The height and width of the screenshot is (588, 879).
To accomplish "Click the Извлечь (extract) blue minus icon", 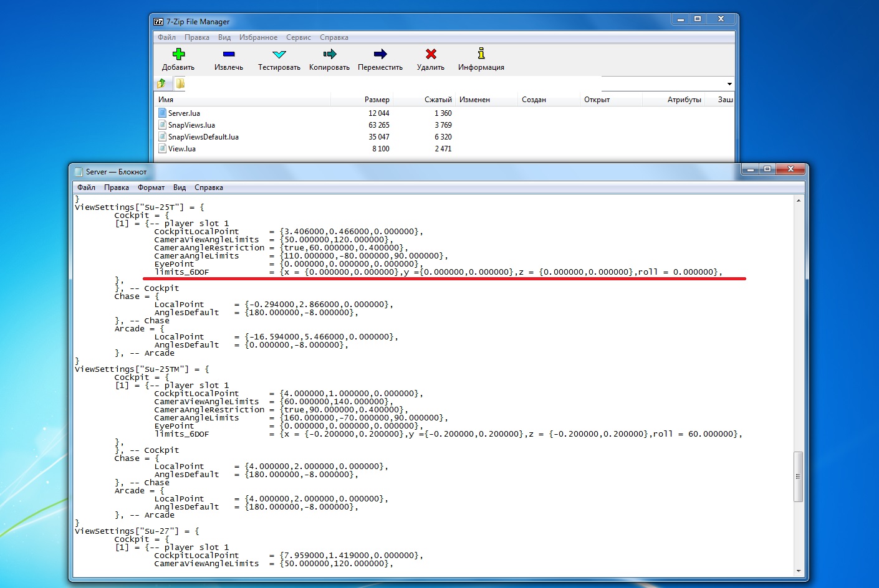I will 229,54.
